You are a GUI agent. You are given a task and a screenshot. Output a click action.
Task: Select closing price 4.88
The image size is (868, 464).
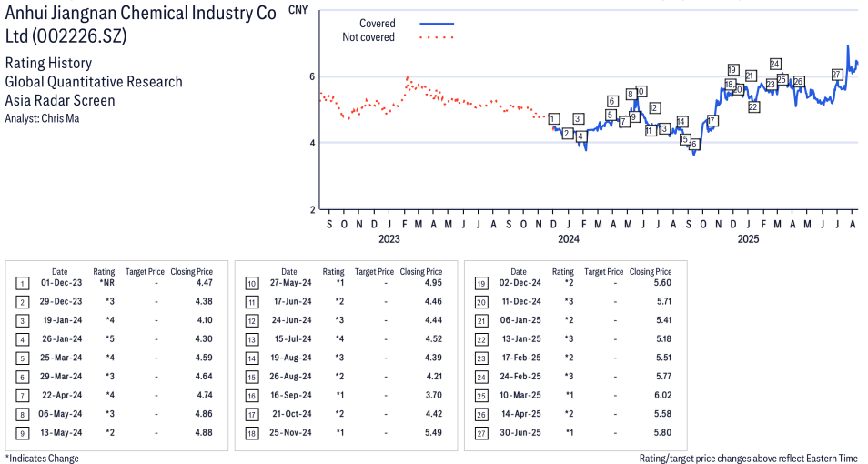point(205,432)
